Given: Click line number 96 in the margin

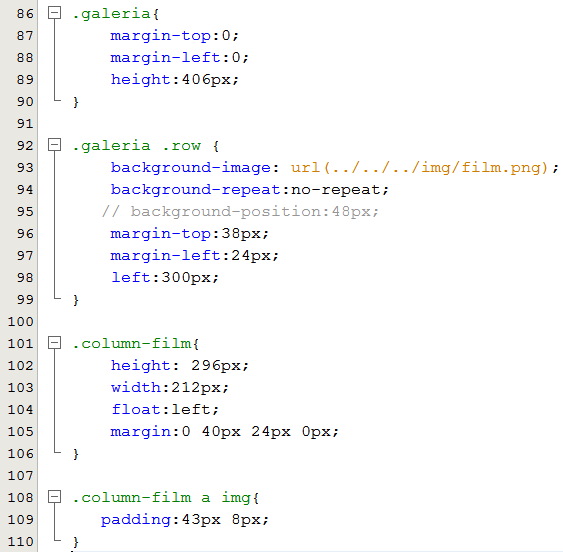Looking at the screenshot, I should (x=25, y=233).
